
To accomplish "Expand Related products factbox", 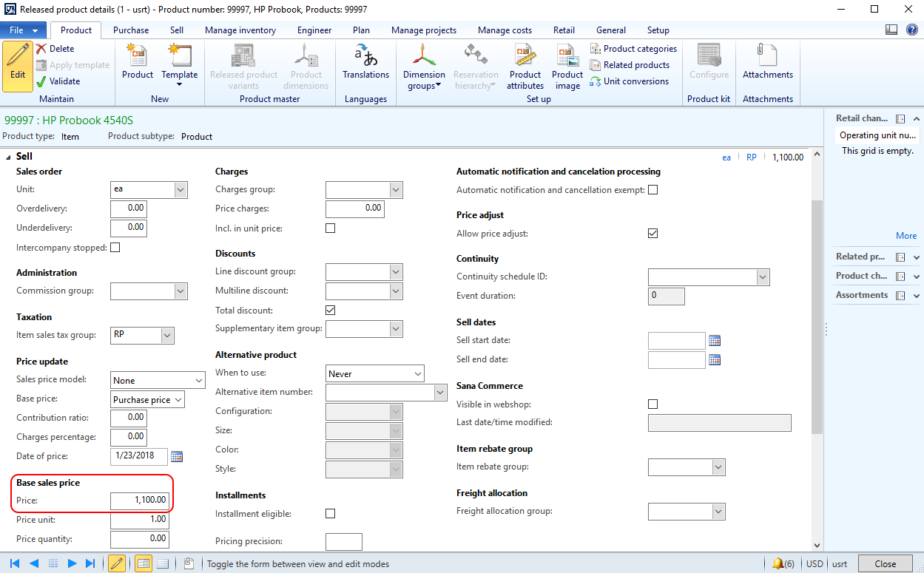I will point(917,257).
